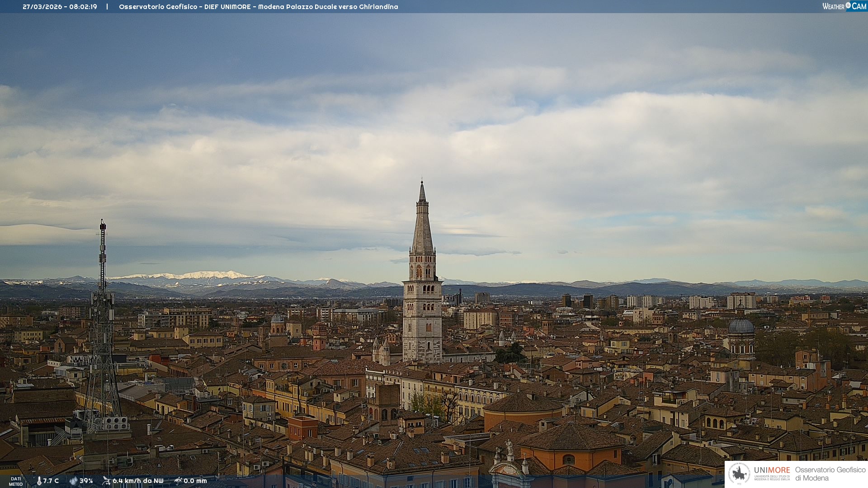Screen dimensions: 868x488
Task: Click the Ghirlandina tower spire tip
Action: click(422, 182)
